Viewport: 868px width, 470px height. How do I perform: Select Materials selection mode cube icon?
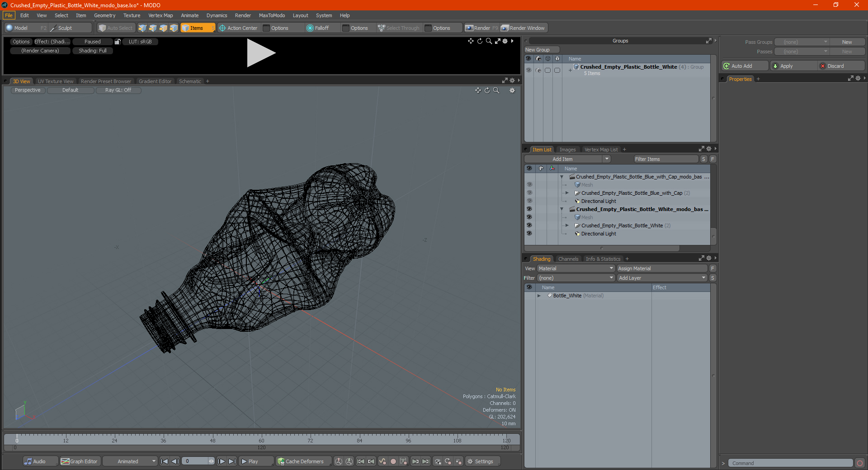tap(174, 28)
